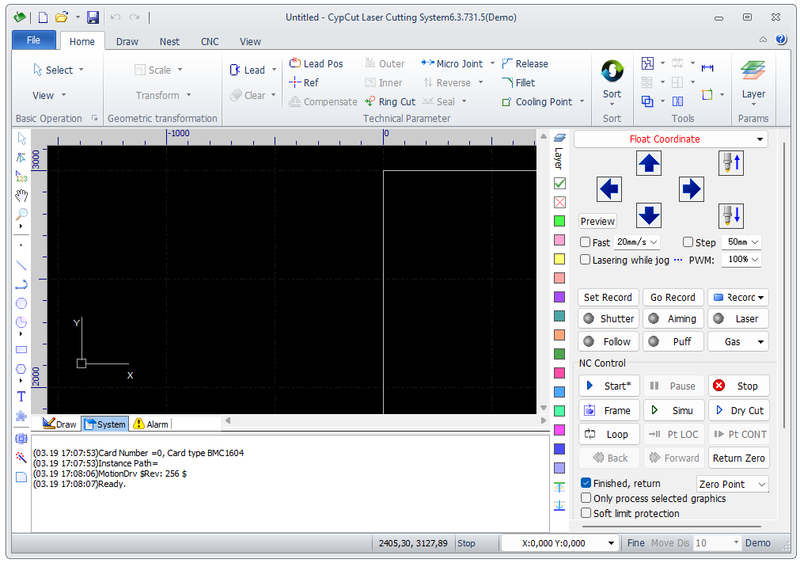
Task: Raise the cutting head Z-axis up
Action: pyautogui.click(x=731, y=163)
